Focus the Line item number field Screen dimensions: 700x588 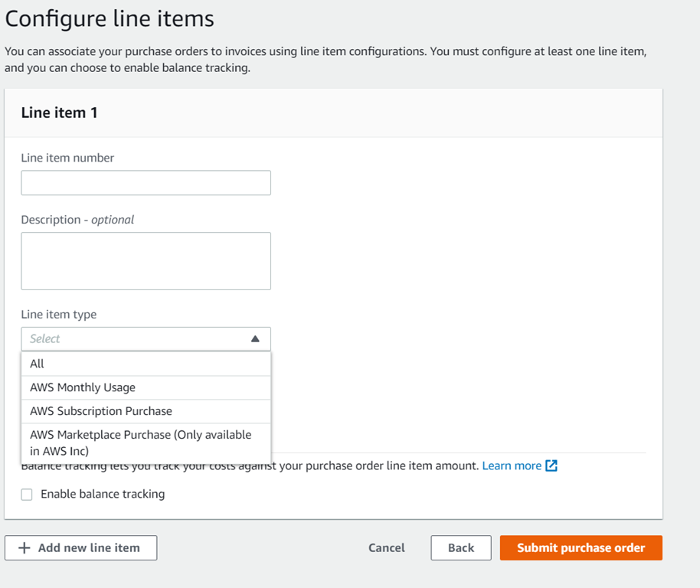146,183
